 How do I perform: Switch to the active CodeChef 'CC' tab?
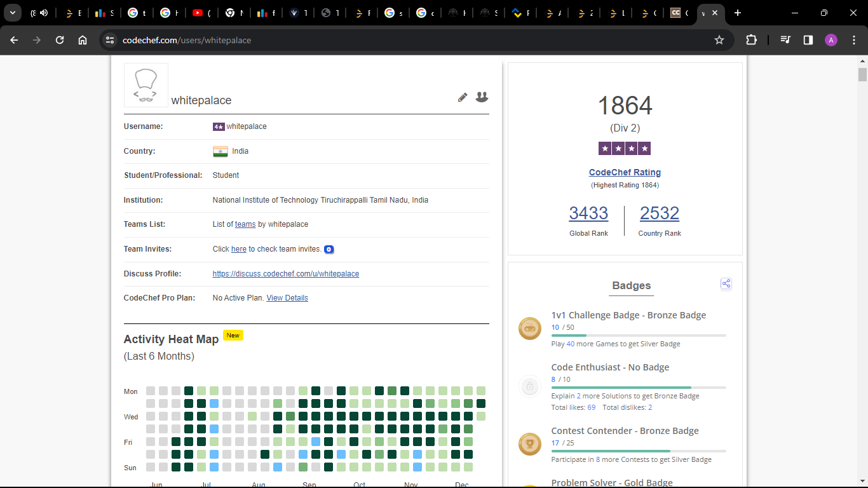[x=680, y=13]
